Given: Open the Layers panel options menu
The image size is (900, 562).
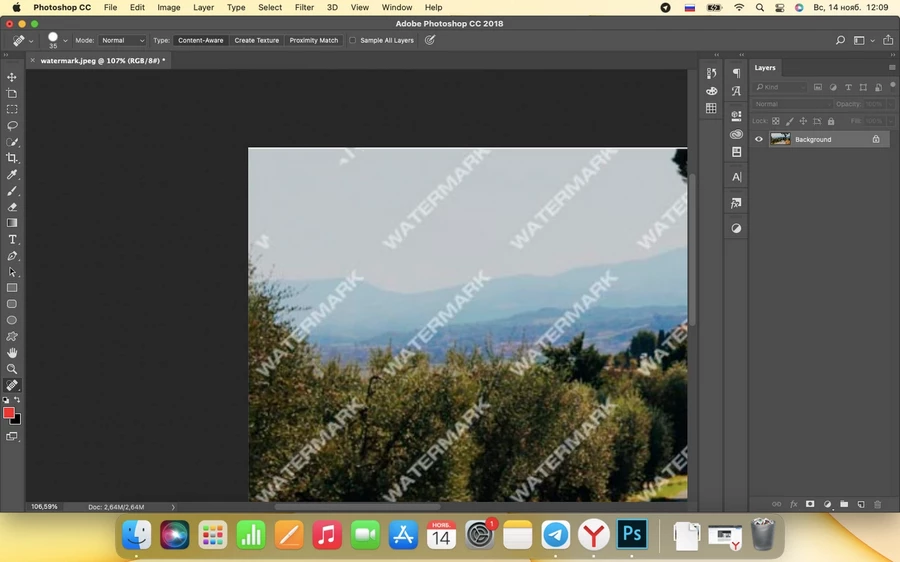Looking at the screenshot, I should 892,68.
